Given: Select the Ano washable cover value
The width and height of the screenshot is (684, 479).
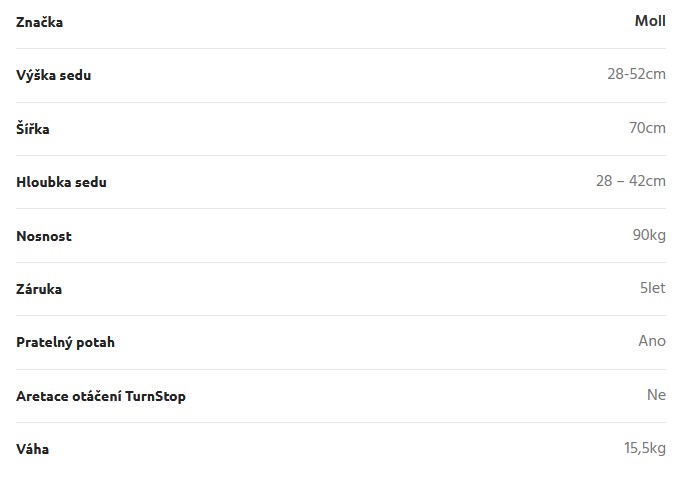Looking at the screenshot, I should [652, 341].
